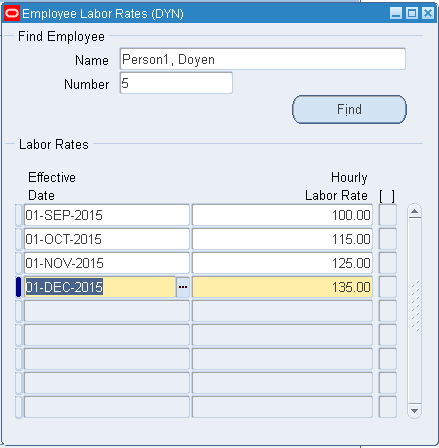This screenshot has width=439, height=448.
Task: Maximize the Employee Labor Rates window
Action: tap(412, 13)
